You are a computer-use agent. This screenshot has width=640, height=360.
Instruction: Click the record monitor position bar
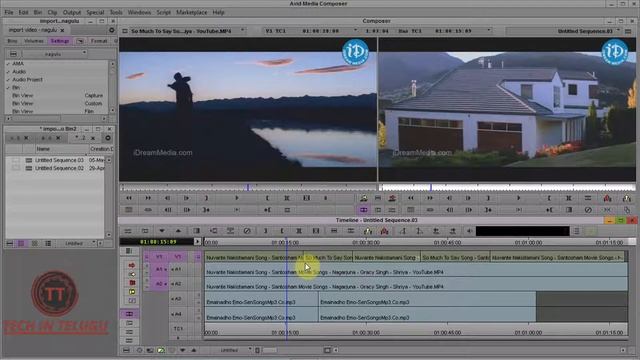click(x=507, y=187)
